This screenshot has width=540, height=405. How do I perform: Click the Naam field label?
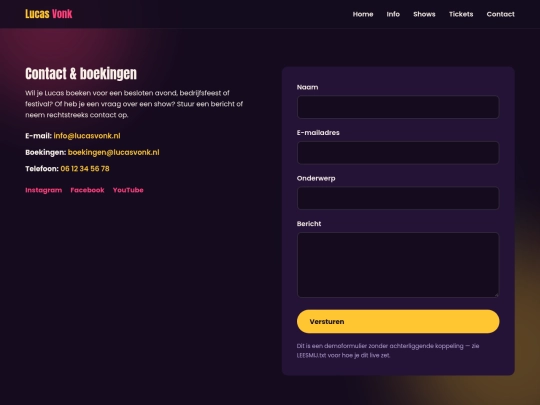(x=307, y=87)
